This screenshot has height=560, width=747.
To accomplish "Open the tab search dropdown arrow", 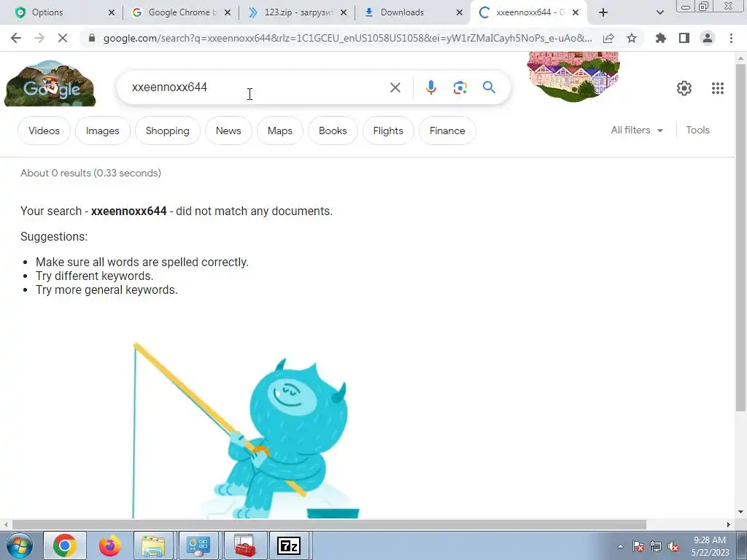I will point(659,12).
